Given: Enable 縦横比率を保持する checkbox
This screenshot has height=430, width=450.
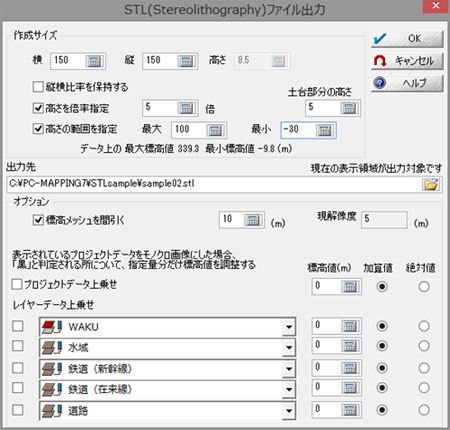Looking at the screenshot, I should [x=38, y=87].
